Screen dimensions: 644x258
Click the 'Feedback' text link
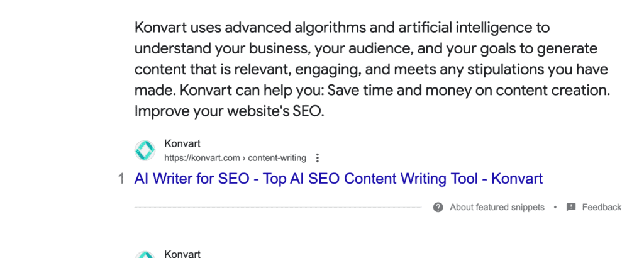coord(601,207)
